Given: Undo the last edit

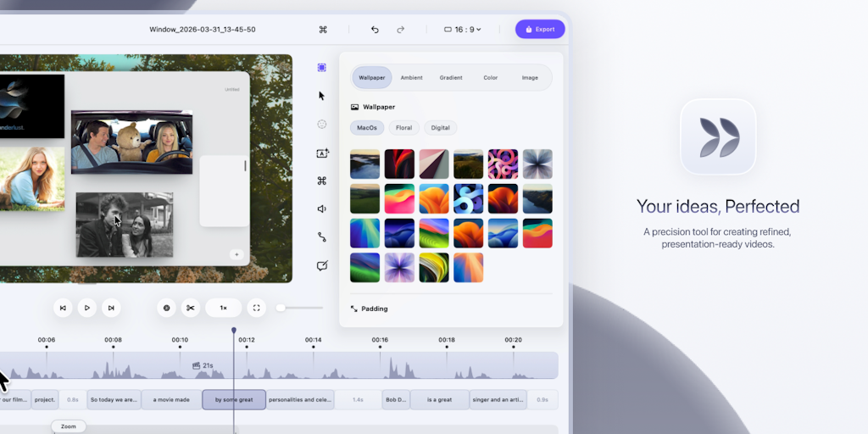Looking at the screenshot, I should point(375,30).
